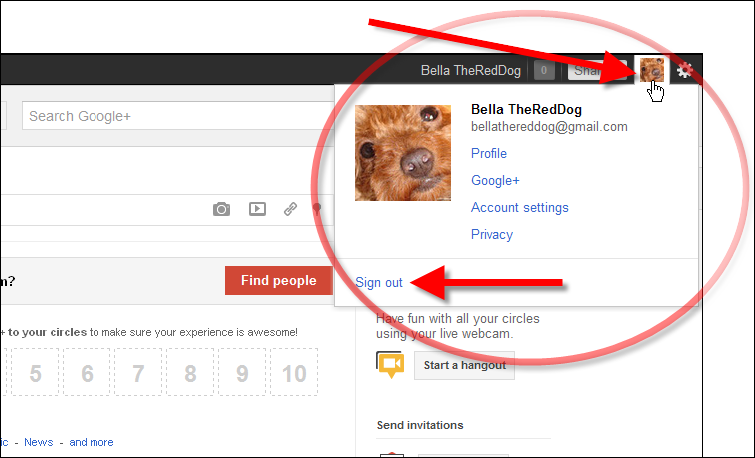Screen dimensions: 755x458
Task: Click the video icon in share box
Action: point(257,209)
